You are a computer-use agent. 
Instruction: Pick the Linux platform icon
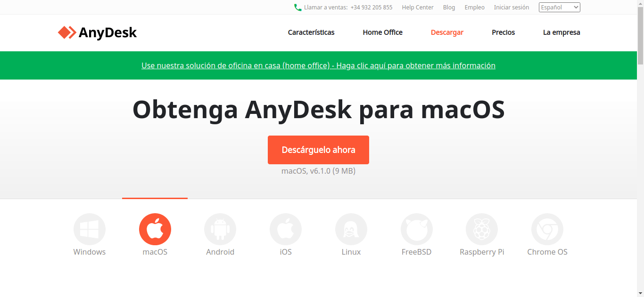click(351, 229)
